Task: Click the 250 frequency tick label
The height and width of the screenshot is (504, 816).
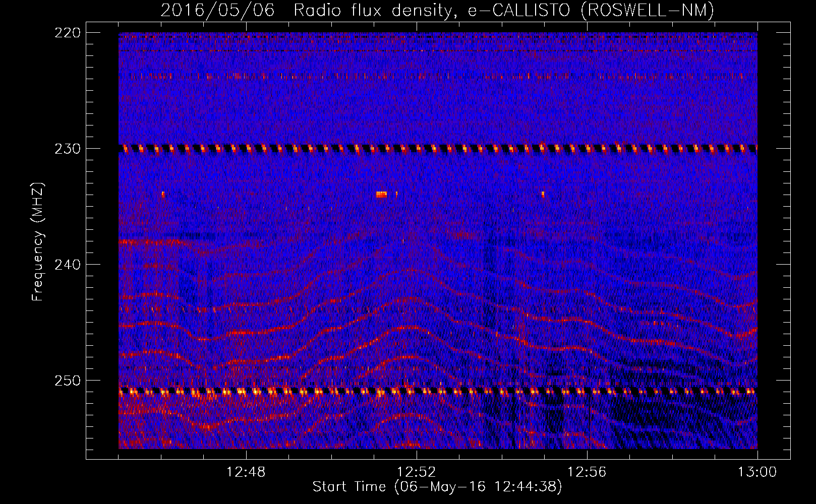Action: coord(68,381)
